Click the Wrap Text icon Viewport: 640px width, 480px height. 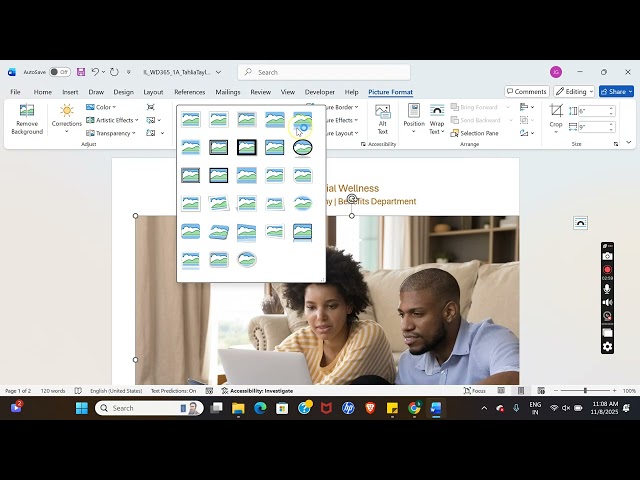[437, 119]
